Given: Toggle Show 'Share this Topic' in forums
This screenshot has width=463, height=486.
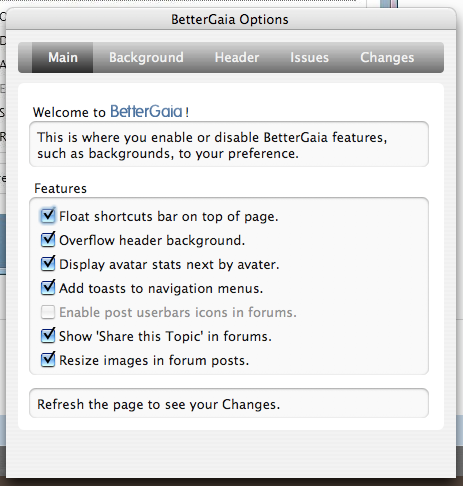Looking at the screenshot, I should (x=48, y=336).
